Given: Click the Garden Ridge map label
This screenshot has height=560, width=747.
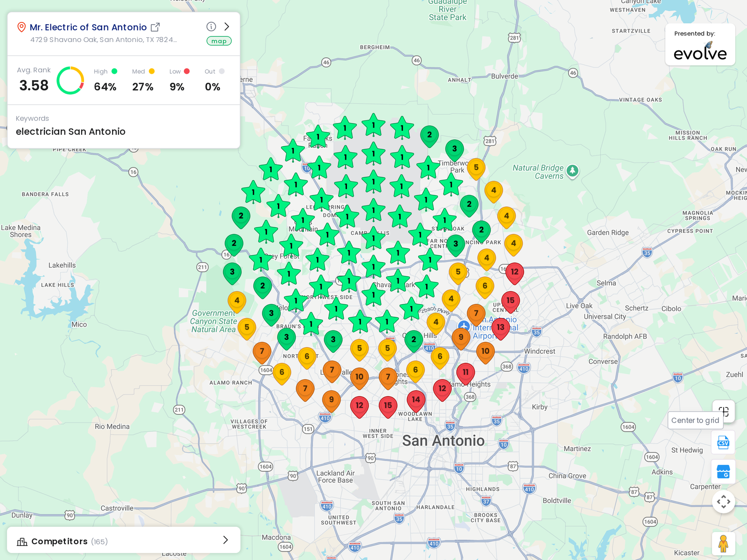Looking at the screenshot, I should [x=608, y=232].
